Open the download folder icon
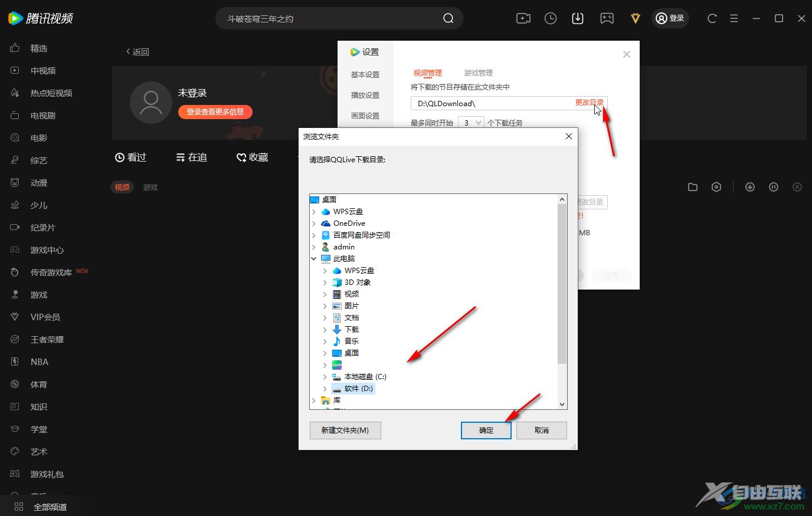 693,187
